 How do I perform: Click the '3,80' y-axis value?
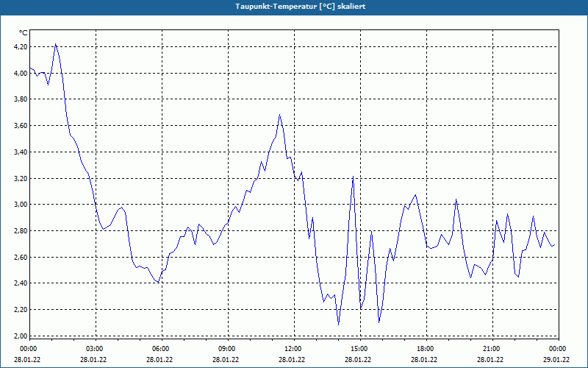(x=21, y=99)
